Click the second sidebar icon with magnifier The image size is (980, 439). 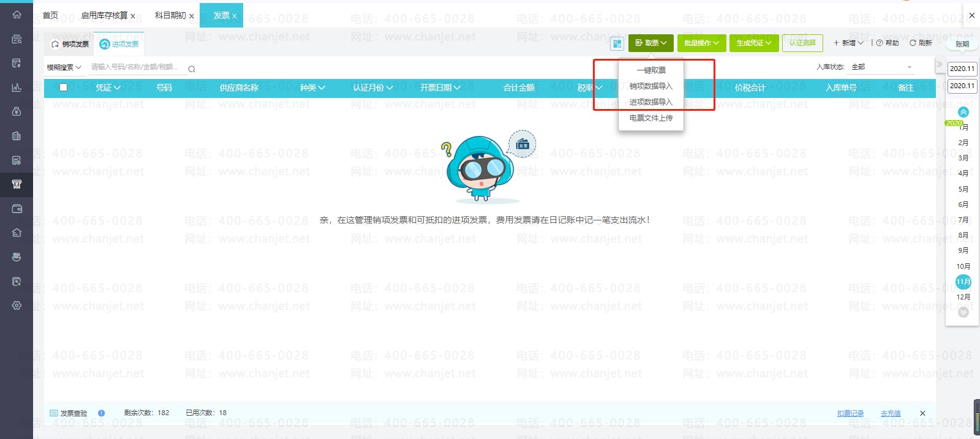17,39
